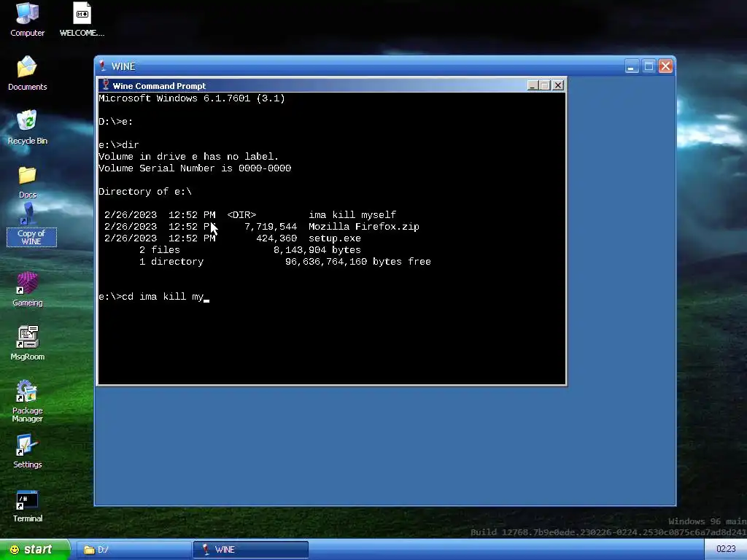Open the Recycle Bin icon
This screenshot has height=560, width=747.
click(27, 127)
